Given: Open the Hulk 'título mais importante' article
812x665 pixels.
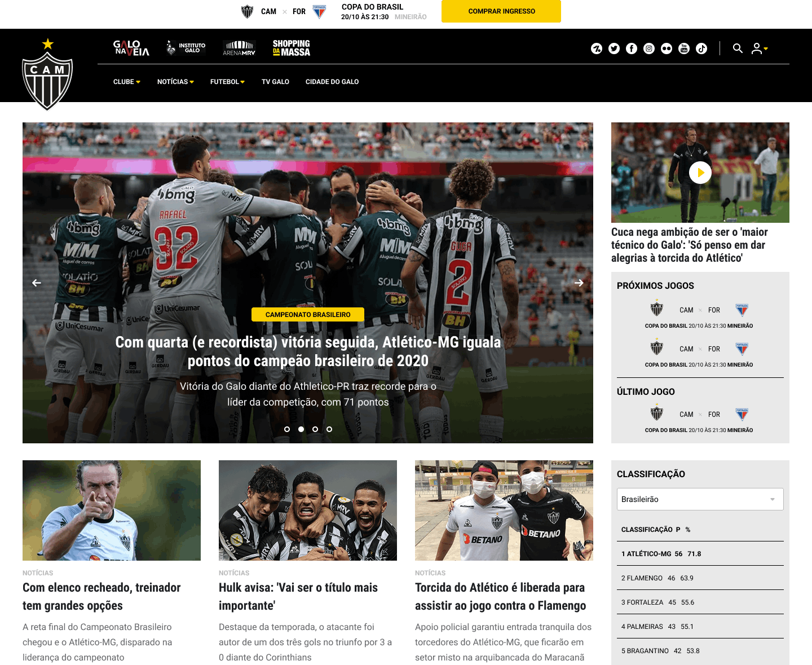Looking at the screenshot, I should (x=298, y=596).
